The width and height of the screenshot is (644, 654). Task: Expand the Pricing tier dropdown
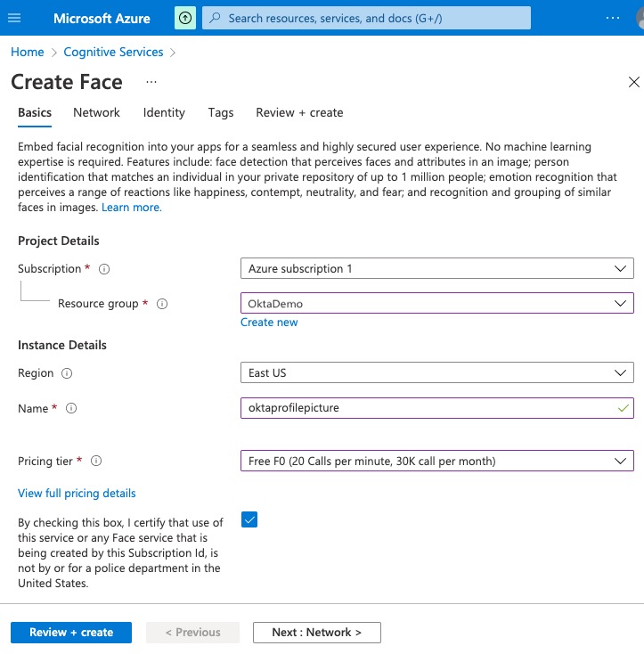pos(436,462)
